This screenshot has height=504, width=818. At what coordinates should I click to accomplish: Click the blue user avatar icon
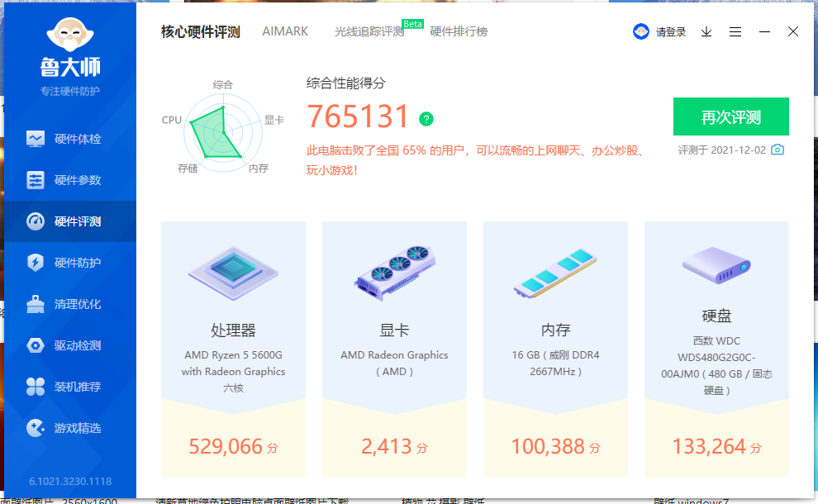[x=640, y=32]
